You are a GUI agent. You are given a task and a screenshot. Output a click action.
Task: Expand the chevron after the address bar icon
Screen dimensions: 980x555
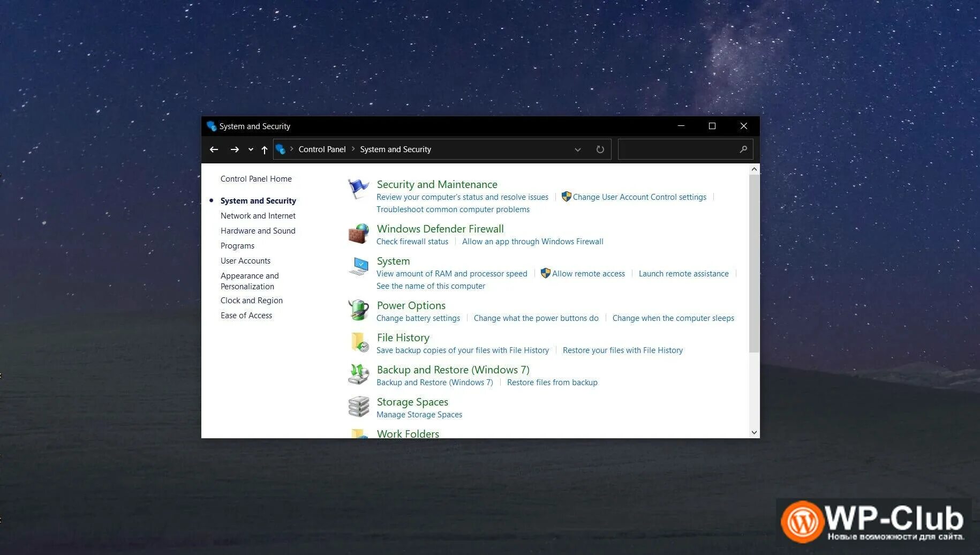pyautogui.click(x=291, y=149)
